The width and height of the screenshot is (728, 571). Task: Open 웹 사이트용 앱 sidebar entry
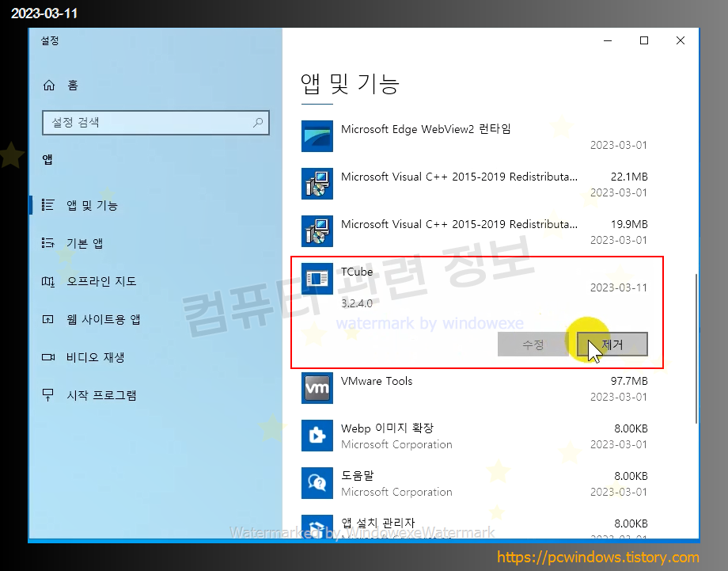coord(103,319)
